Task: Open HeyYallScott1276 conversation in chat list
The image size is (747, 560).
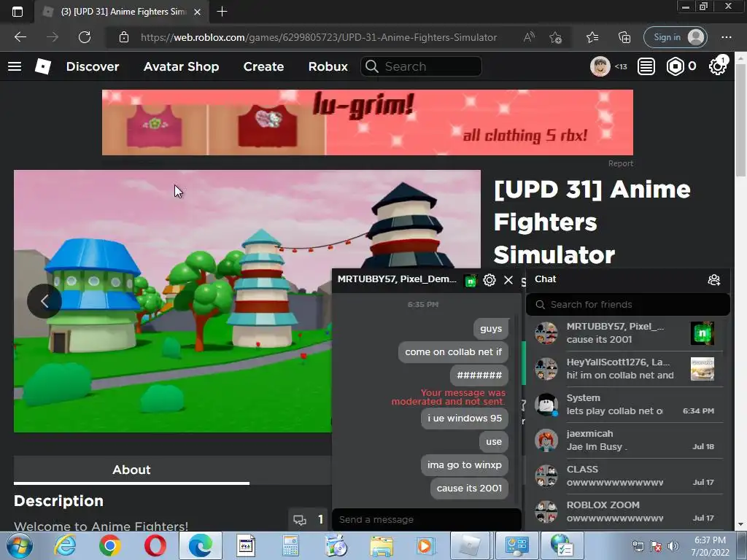Action: [x=628, y=369]
